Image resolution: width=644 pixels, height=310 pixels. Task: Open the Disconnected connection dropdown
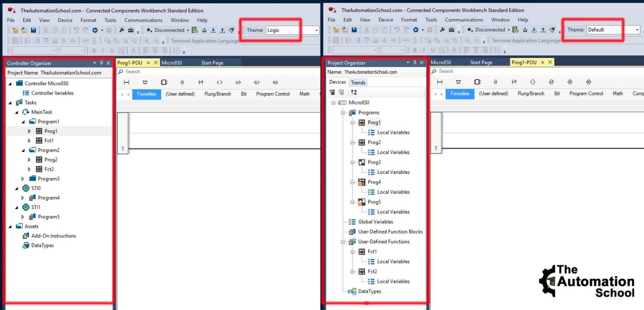187,29
